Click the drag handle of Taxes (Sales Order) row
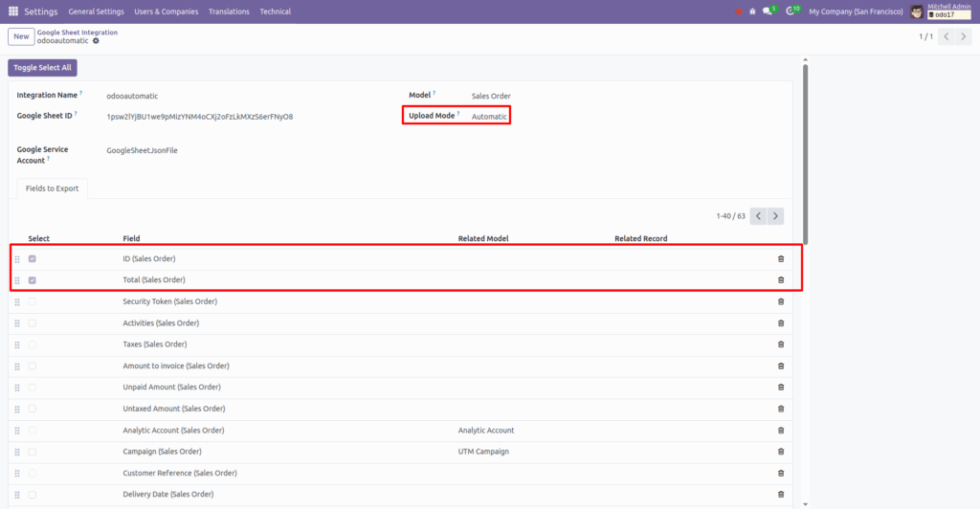Image resolution: width=980 pixels, height=509 pixels. point(17,344)
